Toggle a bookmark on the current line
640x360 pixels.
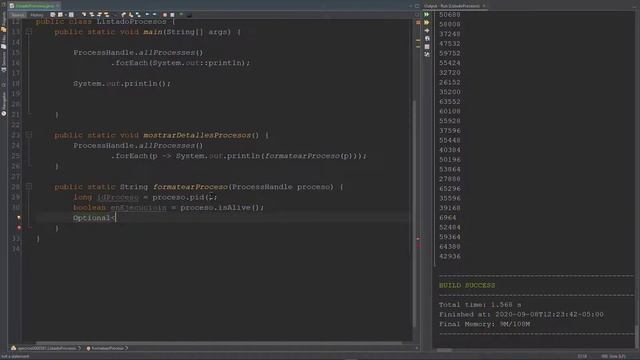[138, 15]
